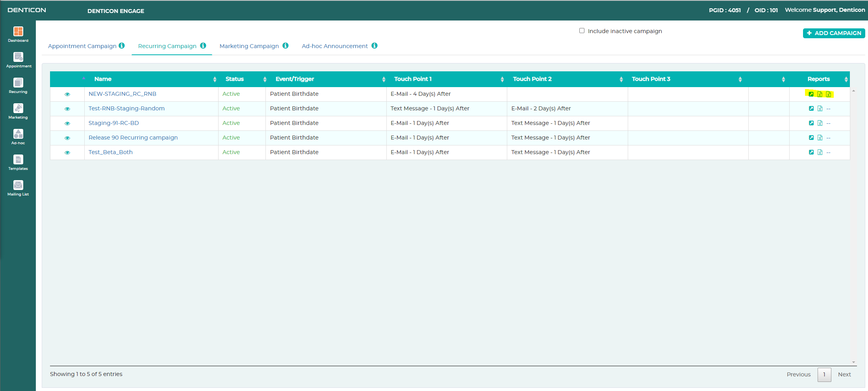
Task: Open NEW-STAGING_RC_RNB campaign link
Action: [x=122, y=94]
